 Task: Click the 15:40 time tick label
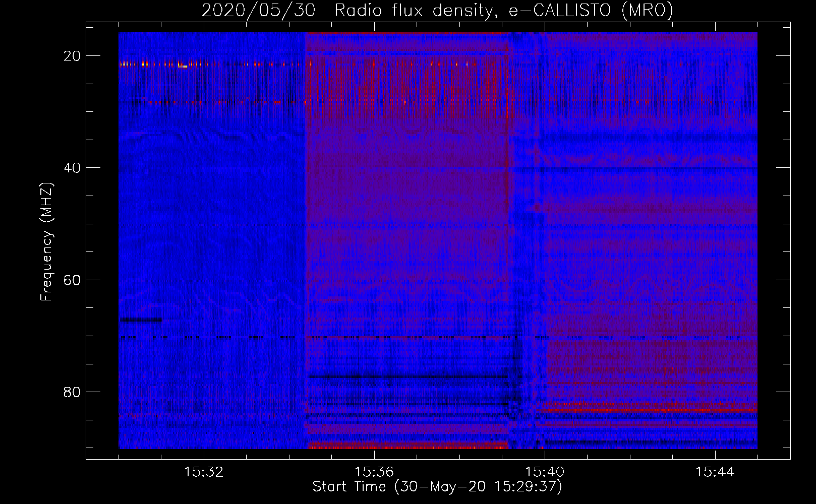545,472
